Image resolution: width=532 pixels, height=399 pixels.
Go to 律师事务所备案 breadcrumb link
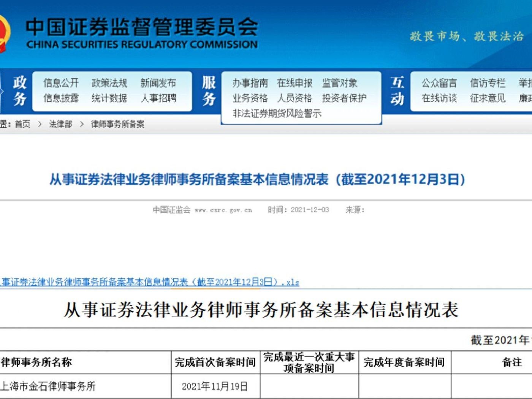[118, 124]
